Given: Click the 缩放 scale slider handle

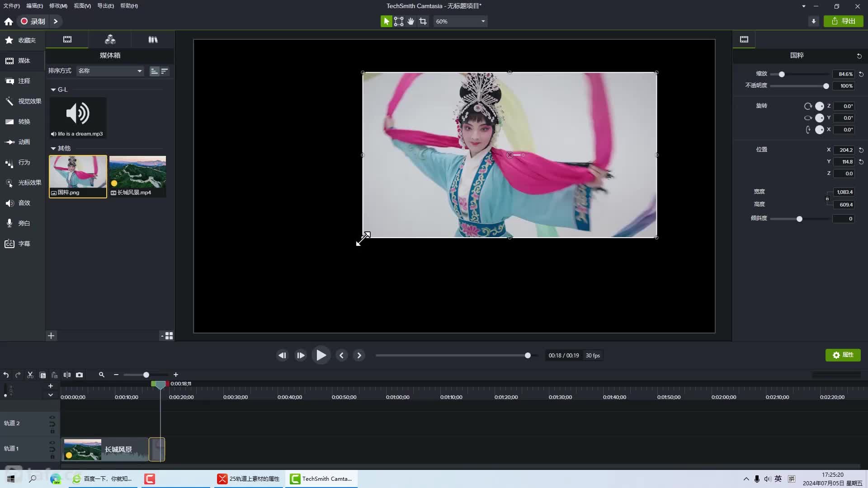Looking at the screenshot, I should pos(782,74).
